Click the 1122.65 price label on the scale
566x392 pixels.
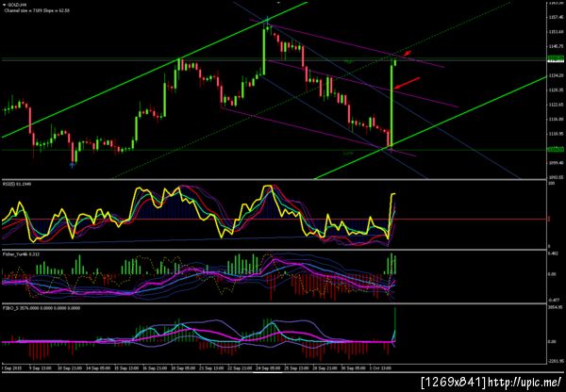[x=556, y=105]
